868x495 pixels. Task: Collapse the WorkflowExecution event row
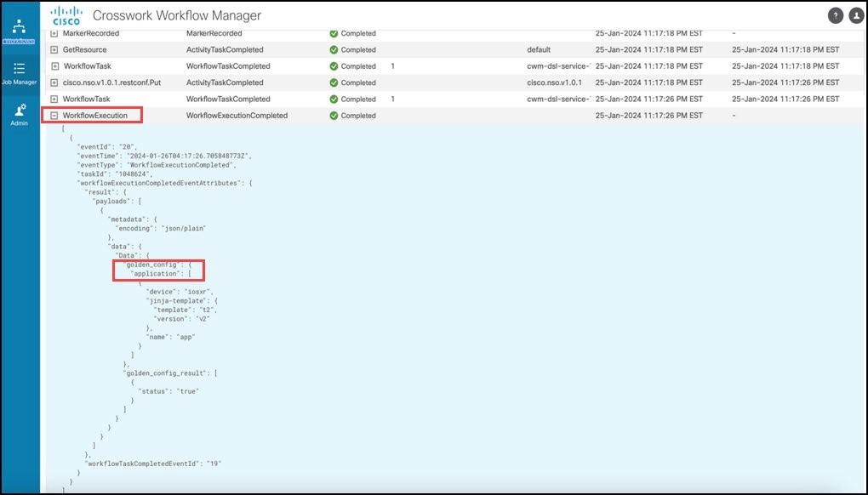click(x=54, y=116)
